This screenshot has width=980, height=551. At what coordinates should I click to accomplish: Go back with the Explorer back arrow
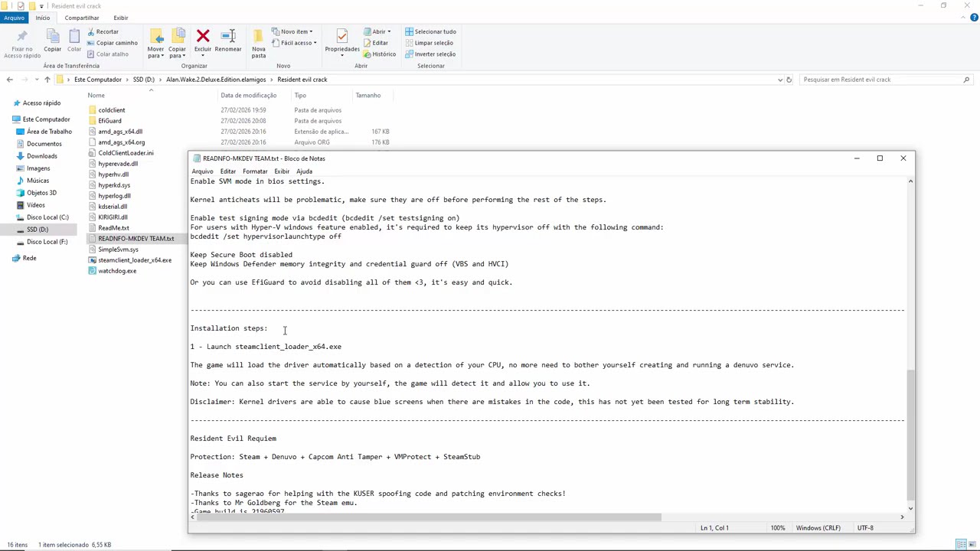point(9,80)
